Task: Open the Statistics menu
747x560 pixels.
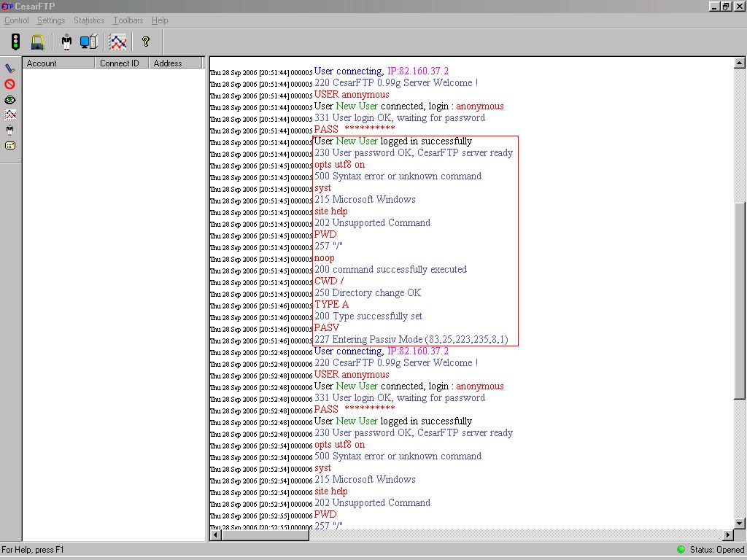Action: click(x=88, y=20)
